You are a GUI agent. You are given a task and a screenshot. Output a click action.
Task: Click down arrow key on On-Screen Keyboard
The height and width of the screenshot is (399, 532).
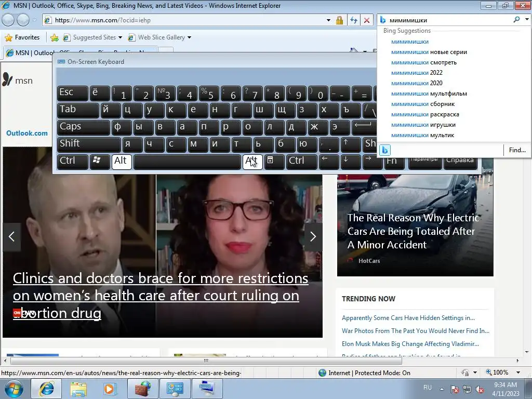pyautogui.click(x=351, y=162)
